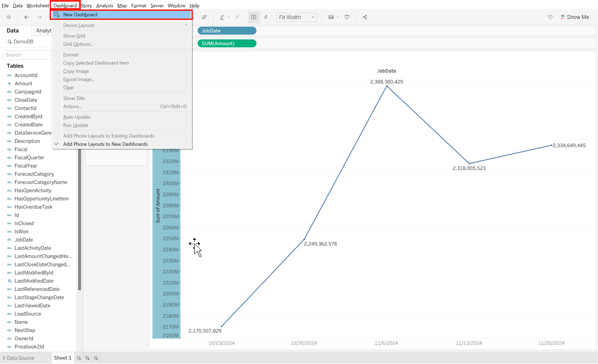Click the Fix Axes pin icon
Image resolution: width=598 pixels, height=364 pixels.
(x=266, y=17)
